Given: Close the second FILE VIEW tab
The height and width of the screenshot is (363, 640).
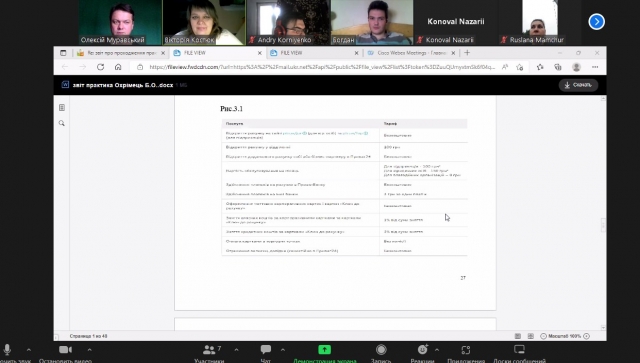Looking at the screenshot, I should pos(356,53).
